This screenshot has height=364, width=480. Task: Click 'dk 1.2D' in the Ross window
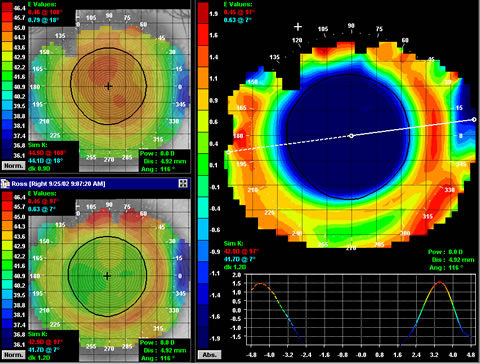pyautogui.click(x=39, y=358)
